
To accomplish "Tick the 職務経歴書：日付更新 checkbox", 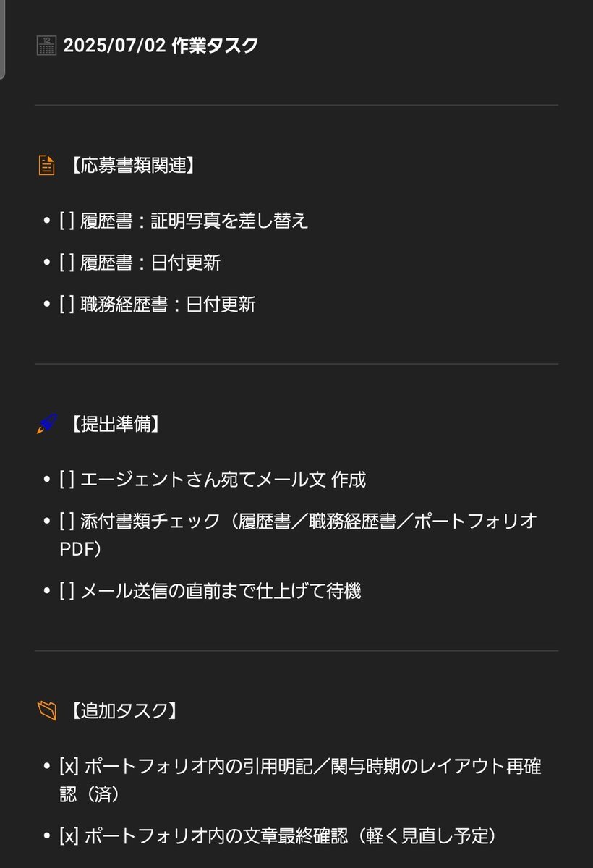I will tap(67, 305).
